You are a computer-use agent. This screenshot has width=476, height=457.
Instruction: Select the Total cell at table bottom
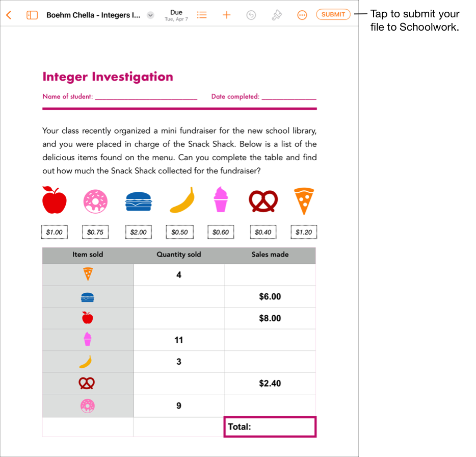coord(270,426)
